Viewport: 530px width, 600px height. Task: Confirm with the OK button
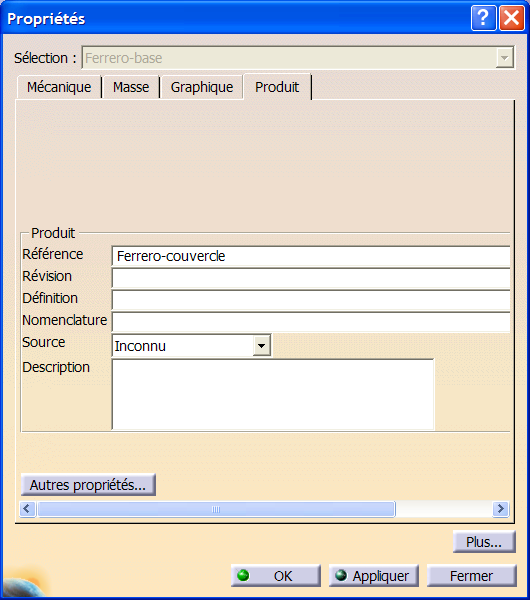point(276,576)
